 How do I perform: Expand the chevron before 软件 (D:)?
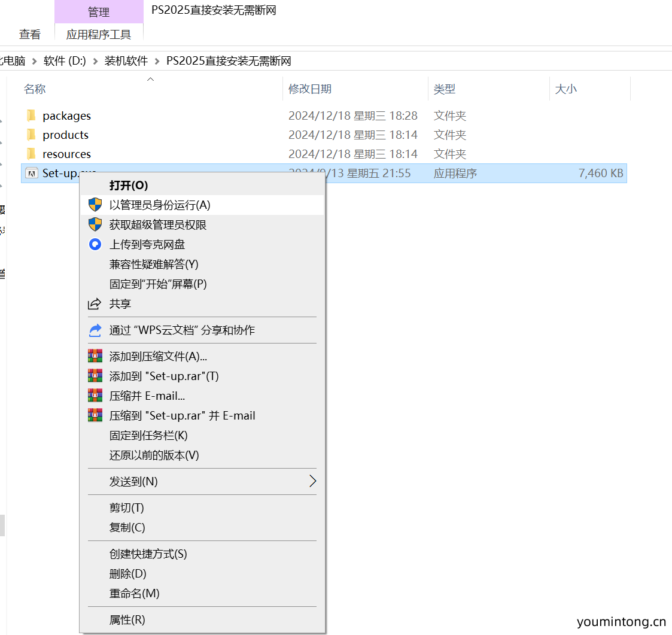[x=34, y=61]
